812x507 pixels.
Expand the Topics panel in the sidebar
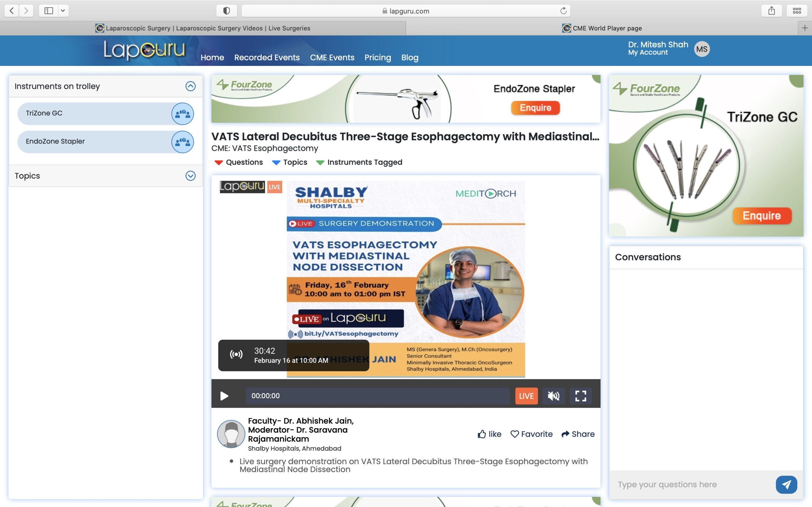click(190, 176)
